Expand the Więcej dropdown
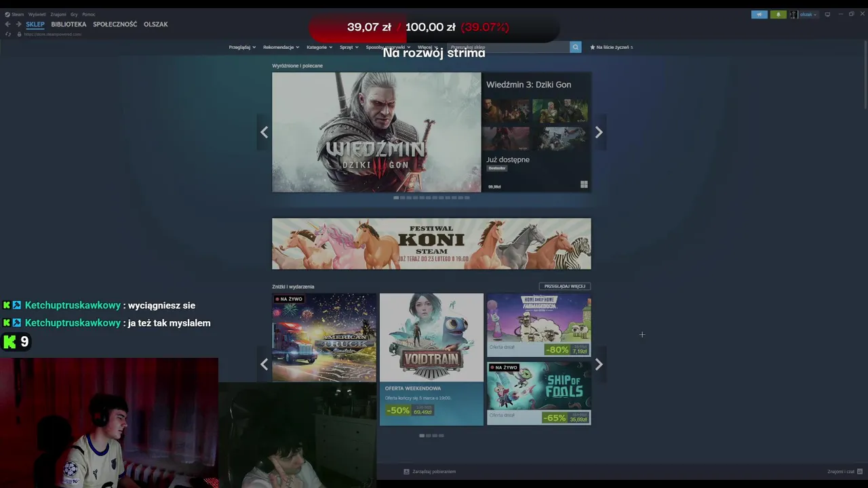 coord(428,47)
